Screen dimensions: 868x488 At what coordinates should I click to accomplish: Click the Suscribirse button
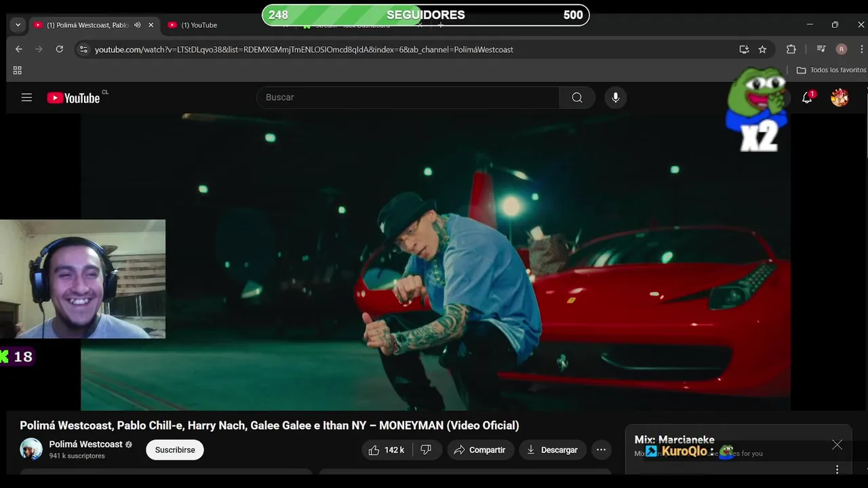point(175,450)
